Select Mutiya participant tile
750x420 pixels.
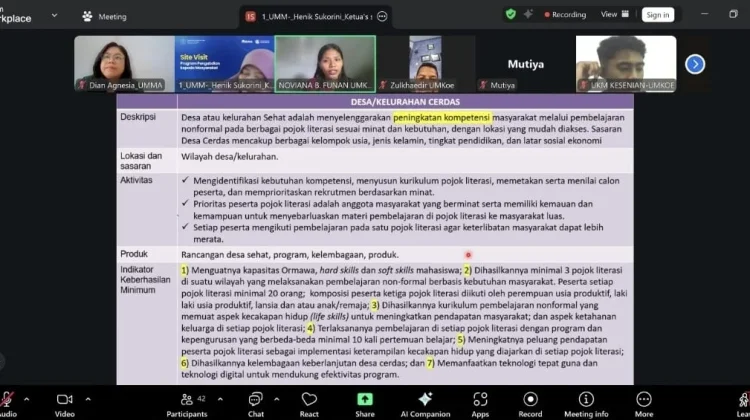pyautogui.click(x=526, y=64)
